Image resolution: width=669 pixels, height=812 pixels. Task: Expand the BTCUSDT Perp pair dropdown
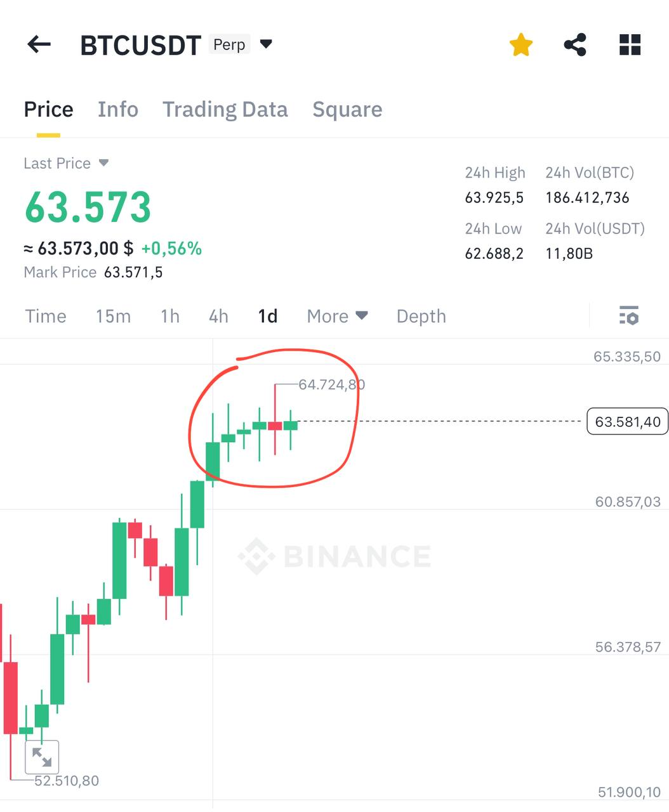(267, 44)
